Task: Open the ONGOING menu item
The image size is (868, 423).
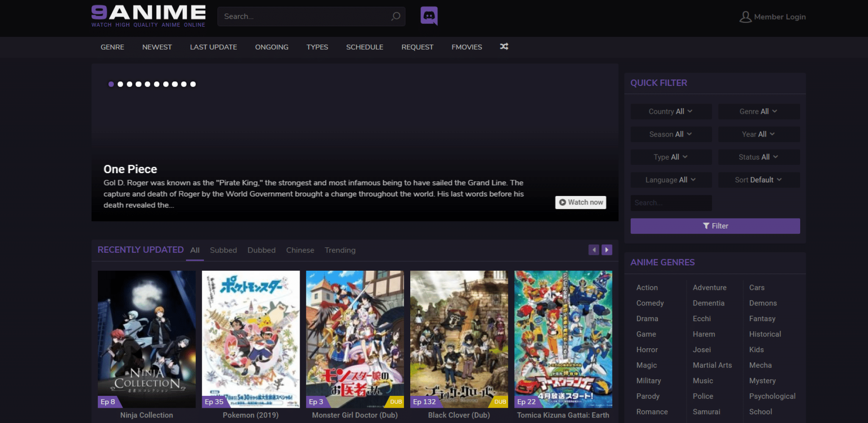Action: 272,47
